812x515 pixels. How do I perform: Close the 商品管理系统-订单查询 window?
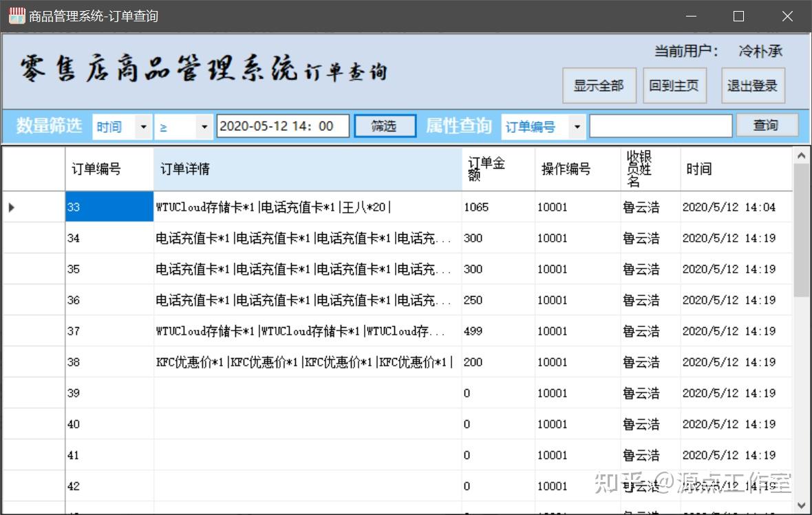point(787,16)
